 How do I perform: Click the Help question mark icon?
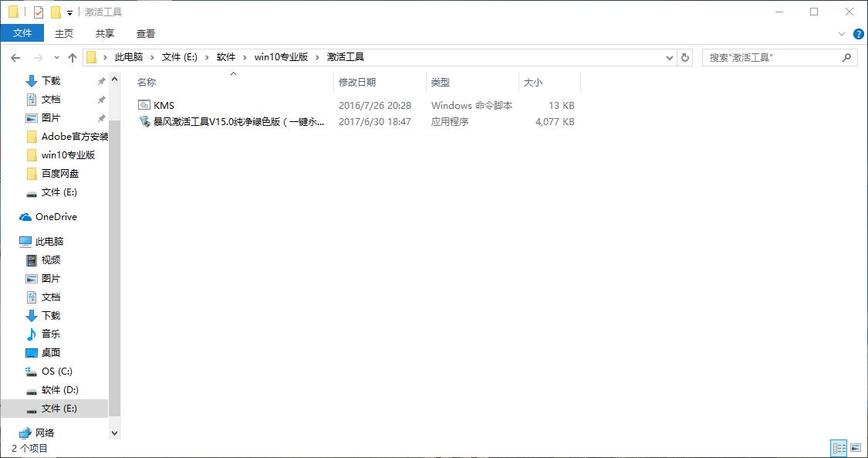tap(857, 33)
